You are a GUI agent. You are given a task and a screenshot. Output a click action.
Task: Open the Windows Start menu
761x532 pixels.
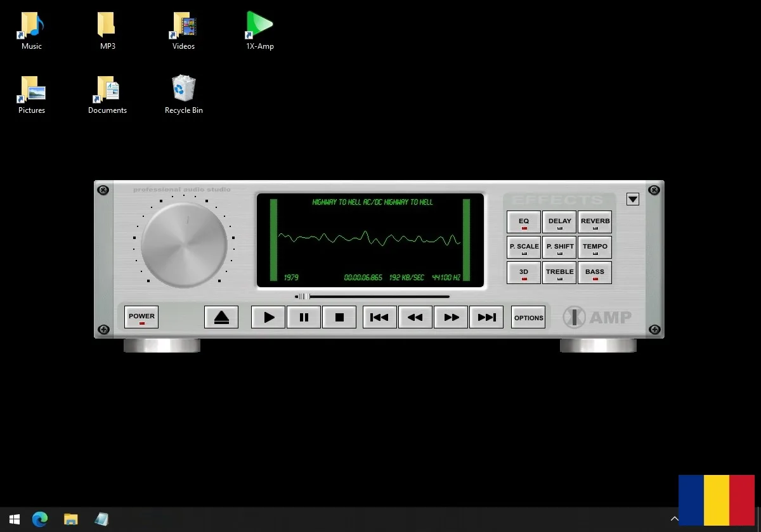click(x=15, y=519)
